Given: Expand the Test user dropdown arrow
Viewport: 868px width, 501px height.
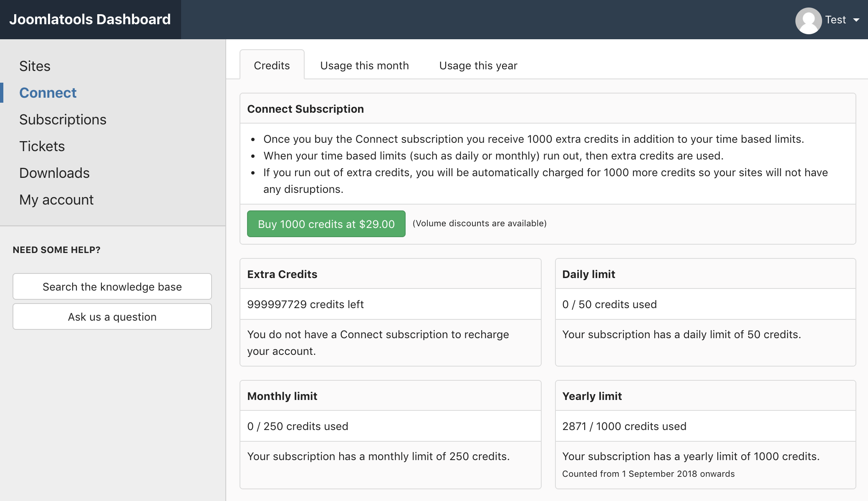Looking at the screenshot, I should 856,20.
